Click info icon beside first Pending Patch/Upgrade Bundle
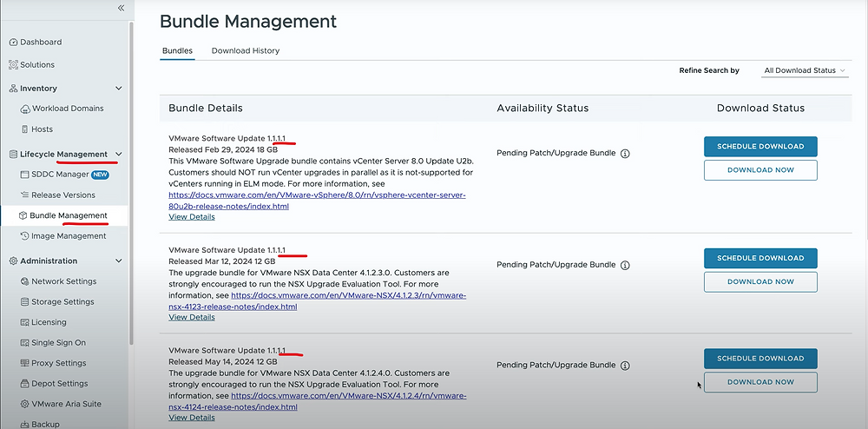The width and height of the screenshot is (868, 429). (625, 154)
